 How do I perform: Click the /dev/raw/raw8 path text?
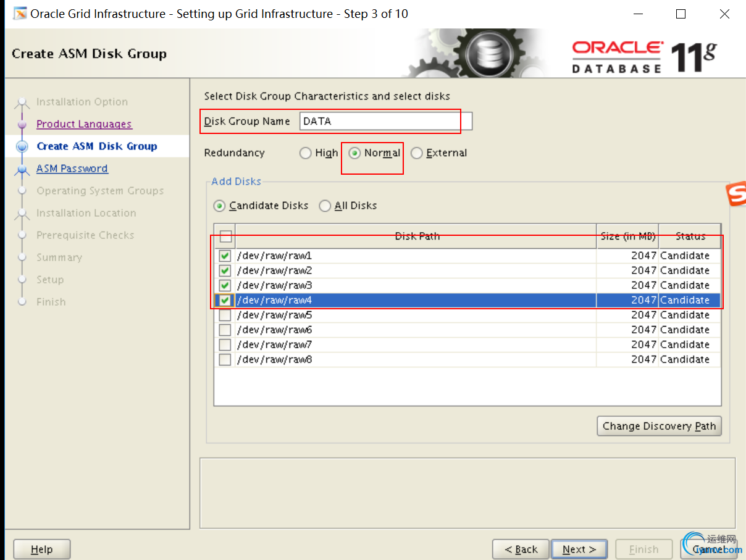(x=274, y=359)
